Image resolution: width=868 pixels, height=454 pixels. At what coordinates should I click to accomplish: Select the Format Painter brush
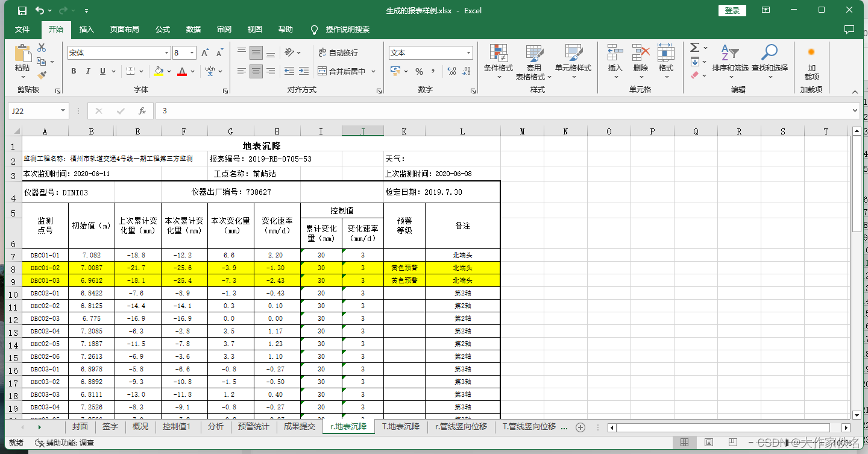click(42, 75)
